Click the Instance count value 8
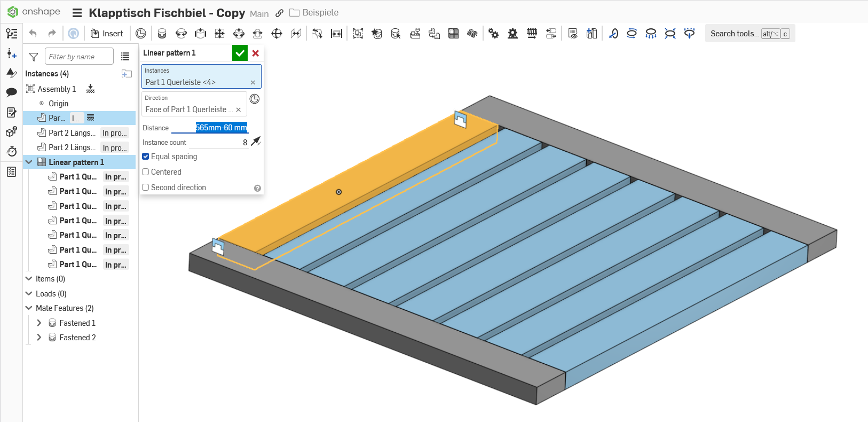 point(245,142)
